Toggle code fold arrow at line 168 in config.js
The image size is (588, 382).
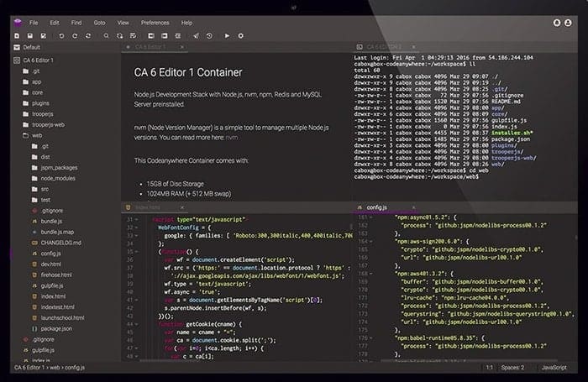click(x=371, y=274)
